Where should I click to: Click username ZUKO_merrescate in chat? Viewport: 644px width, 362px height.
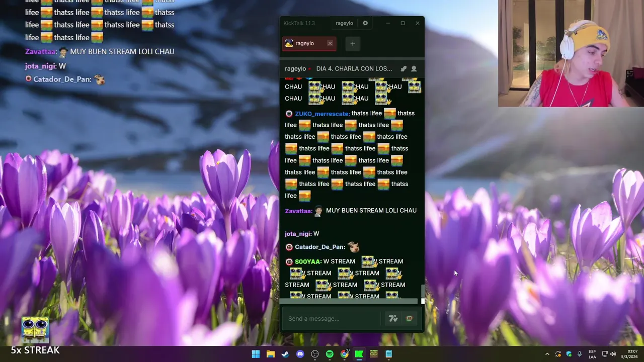click(323, 114)
